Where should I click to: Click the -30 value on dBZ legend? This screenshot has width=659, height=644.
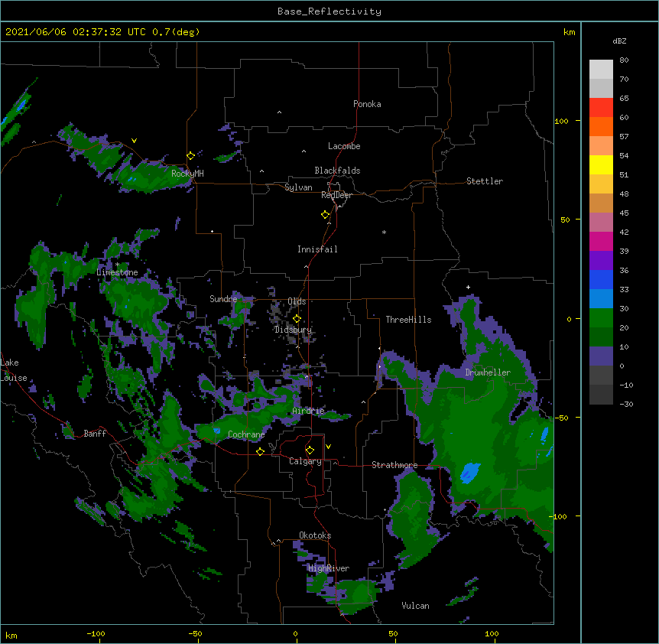(626, 405)
